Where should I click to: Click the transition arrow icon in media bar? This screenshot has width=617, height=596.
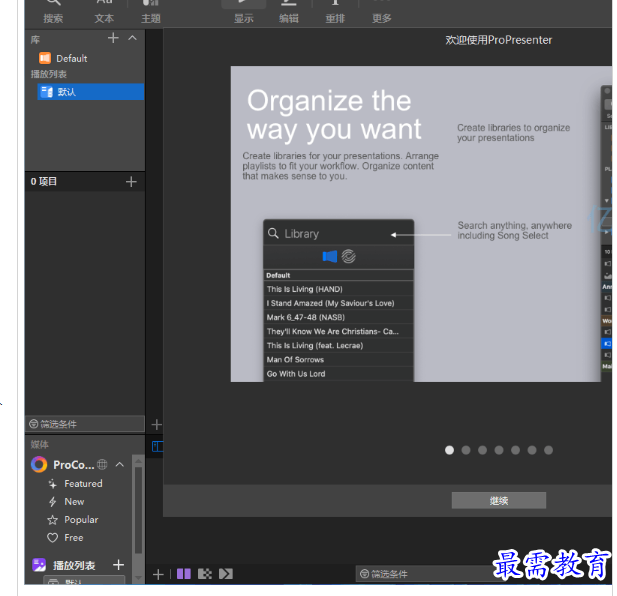(x=226, y=574)
